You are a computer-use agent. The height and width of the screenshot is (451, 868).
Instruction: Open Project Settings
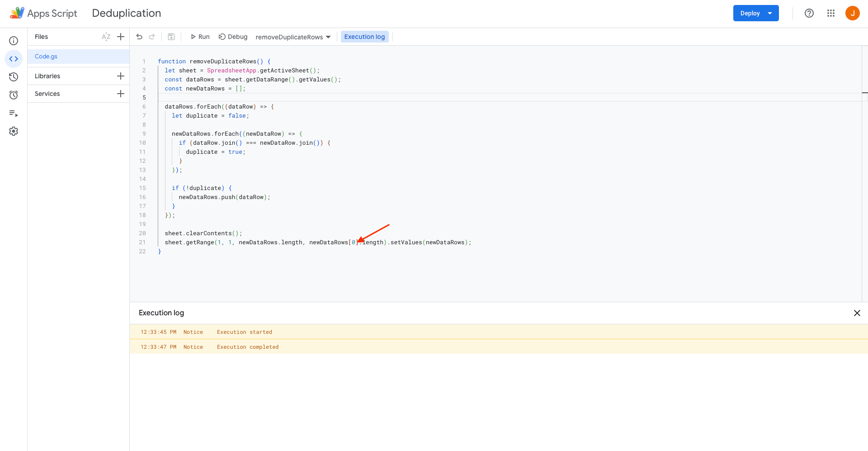click(x=14, y=131)
